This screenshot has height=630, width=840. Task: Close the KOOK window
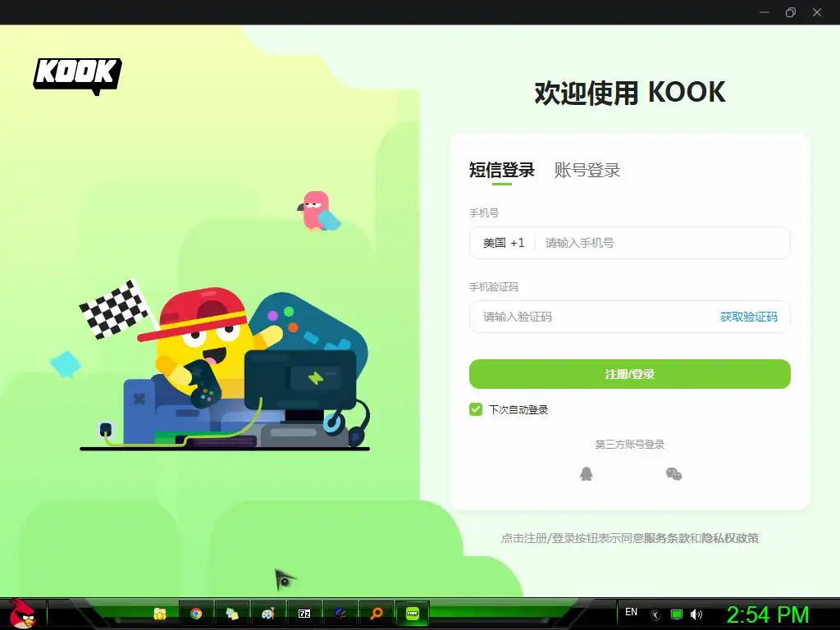[817, 12]
